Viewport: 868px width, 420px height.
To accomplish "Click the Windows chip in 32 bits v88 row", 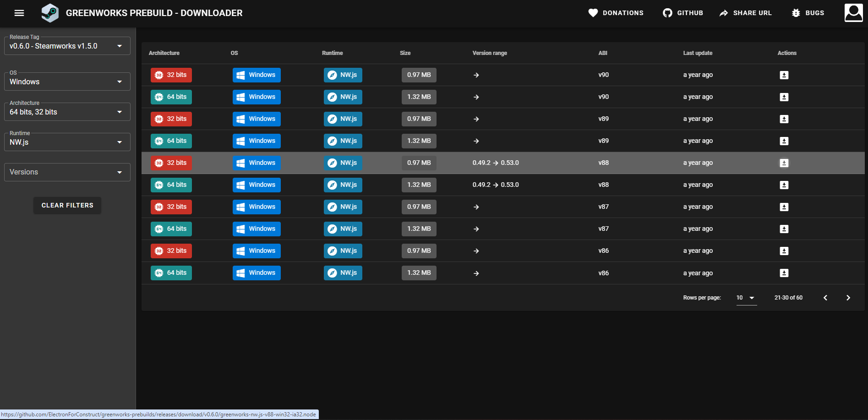I will [257, 163].
